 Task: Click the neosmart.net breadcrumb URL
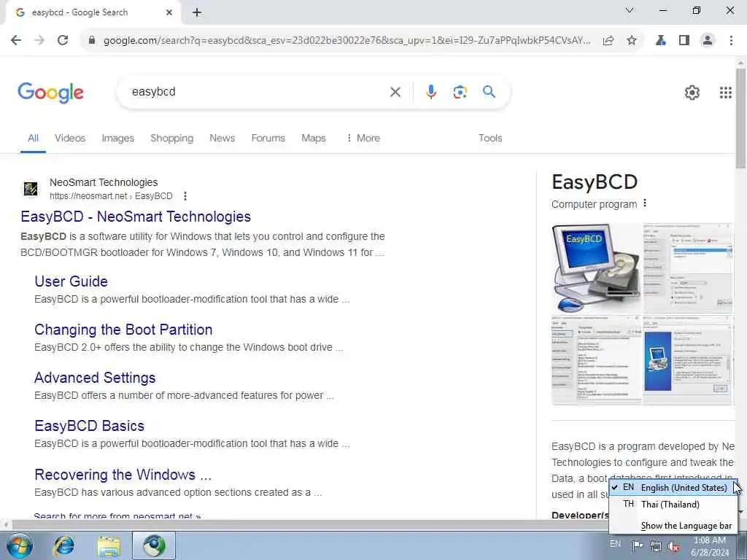pos(111,195)
